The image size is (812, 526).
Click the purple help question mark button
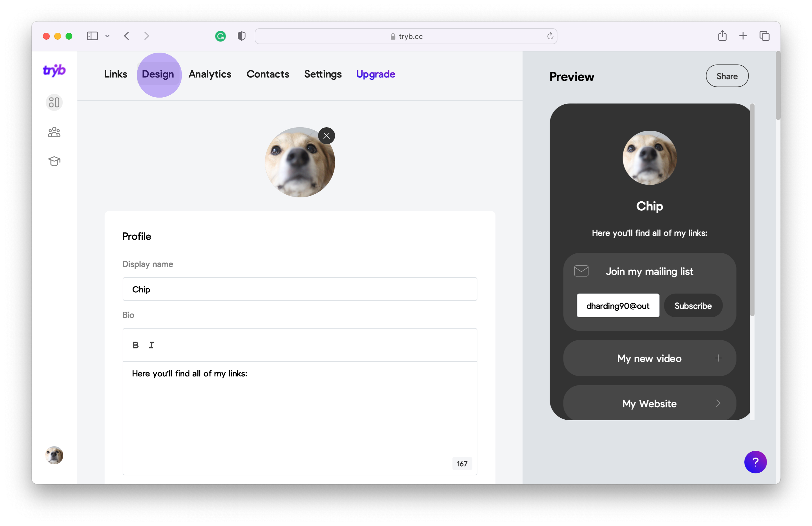coord(755,462)
